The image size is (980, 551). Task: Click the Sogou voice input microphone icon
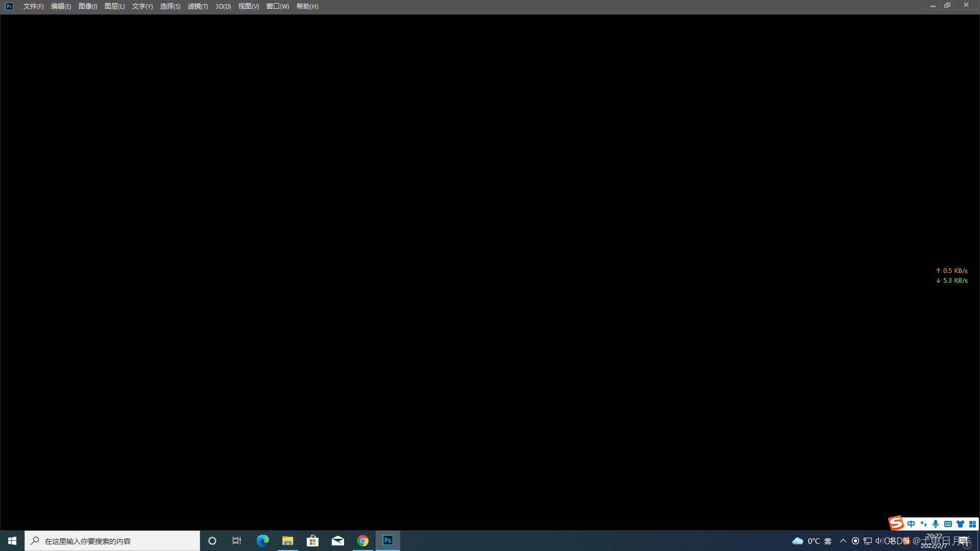936,524
